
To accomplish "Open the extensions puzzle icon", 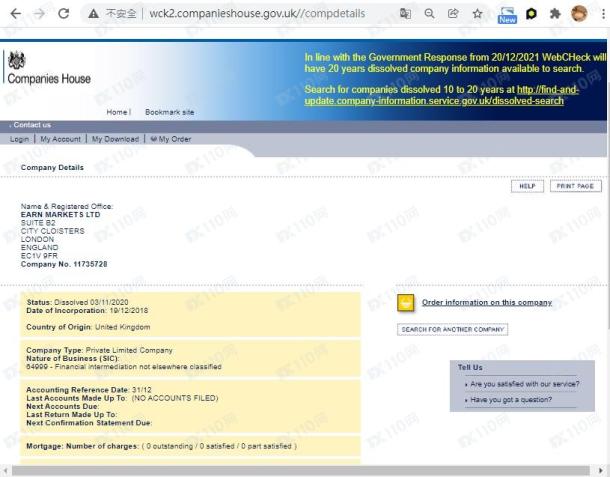I will pos(555,14).
